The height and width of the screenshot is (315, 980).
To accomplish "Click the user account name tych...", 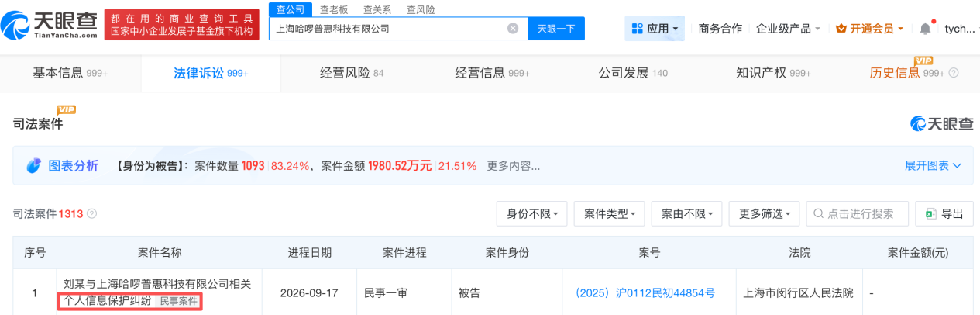I will [x=959, y=29].
